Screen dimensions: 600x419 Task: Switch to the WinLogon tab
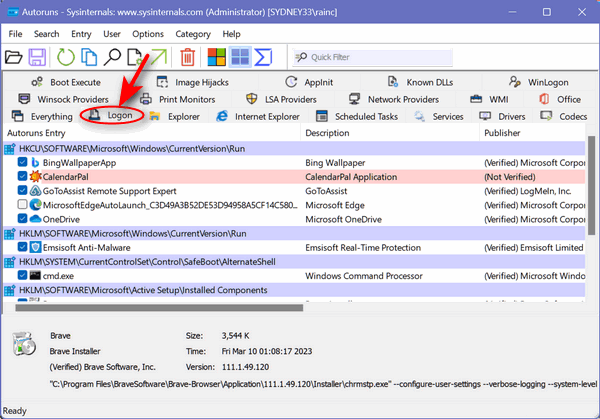pyautogui.click(x=538, y=82)
